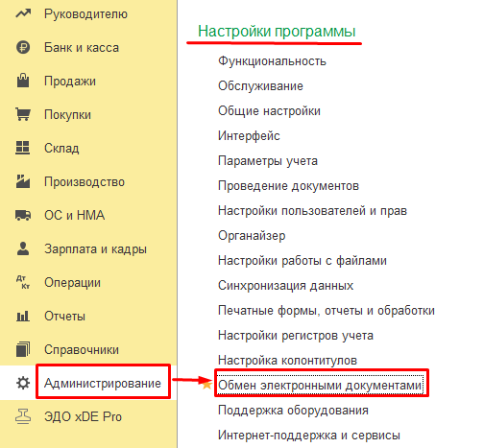Click the Руководителю chart icon
484x448 pixels.
pos(23,13)
